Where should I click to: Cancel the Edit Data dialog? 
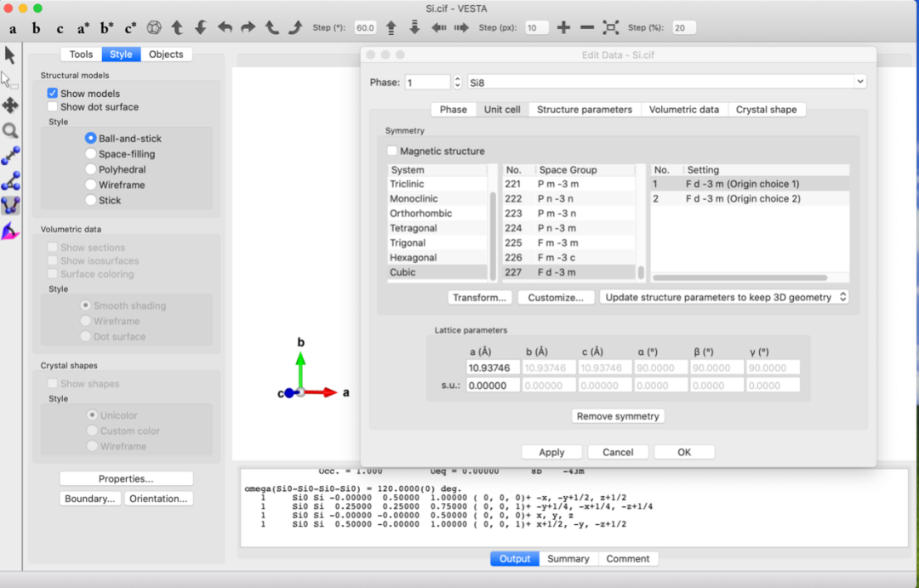(618, 452)
